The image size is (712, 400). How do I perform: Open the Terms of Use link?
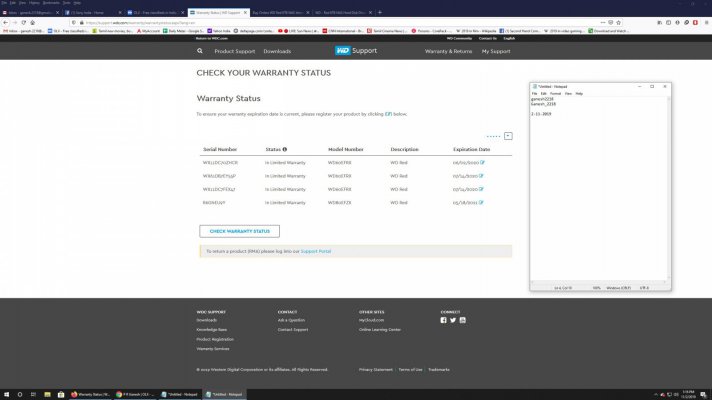[410, 370]
